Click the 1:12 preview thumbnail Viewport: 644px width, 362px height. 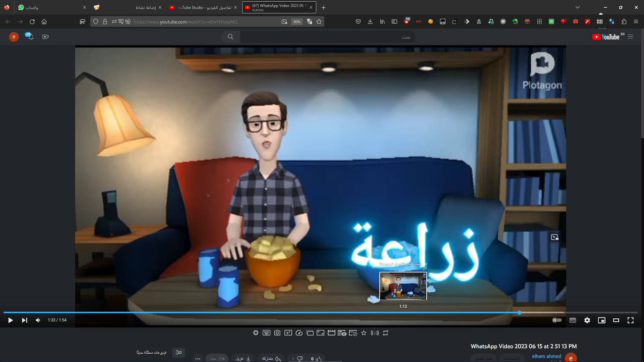point(403,286)
